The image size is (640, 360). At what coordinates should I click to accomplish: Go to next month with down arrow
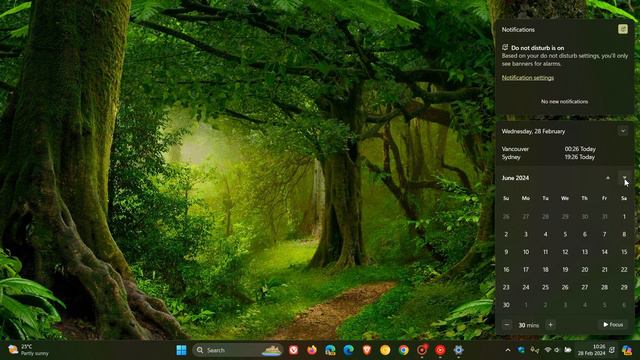[624, 178]
